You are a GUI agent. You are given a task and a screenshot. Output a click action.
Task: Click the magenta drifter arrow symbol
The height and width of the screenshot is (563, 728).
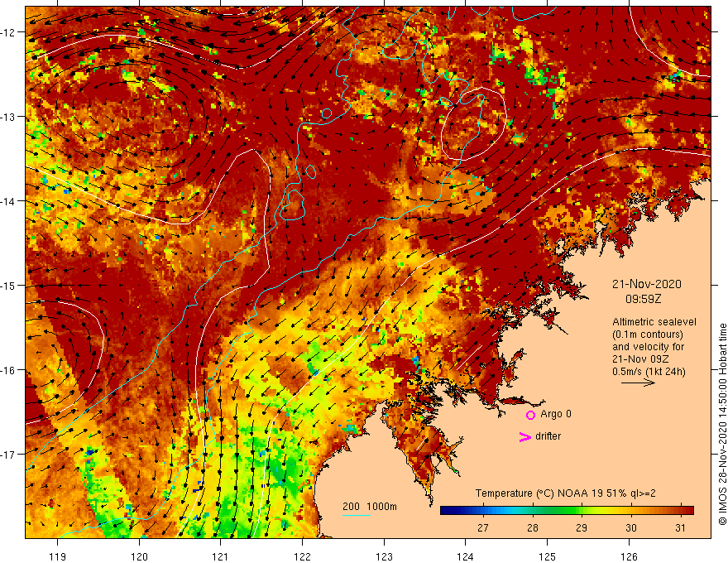click(524, 436)
